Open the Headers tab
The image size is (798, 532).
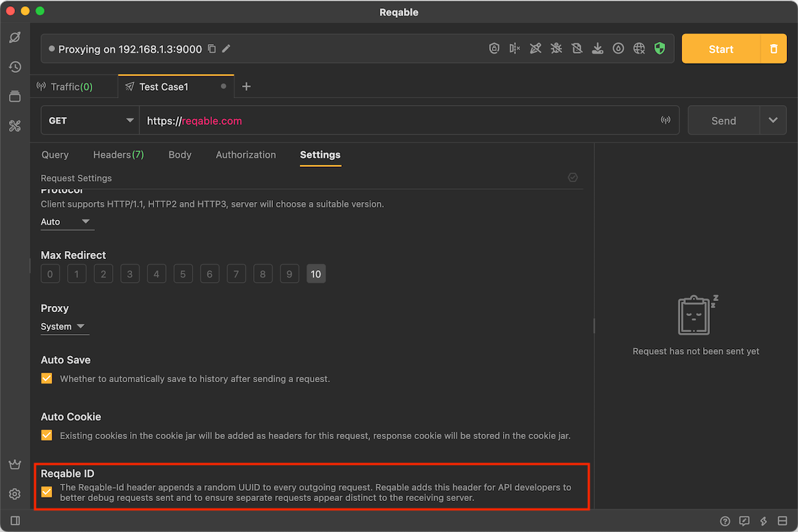118,155
